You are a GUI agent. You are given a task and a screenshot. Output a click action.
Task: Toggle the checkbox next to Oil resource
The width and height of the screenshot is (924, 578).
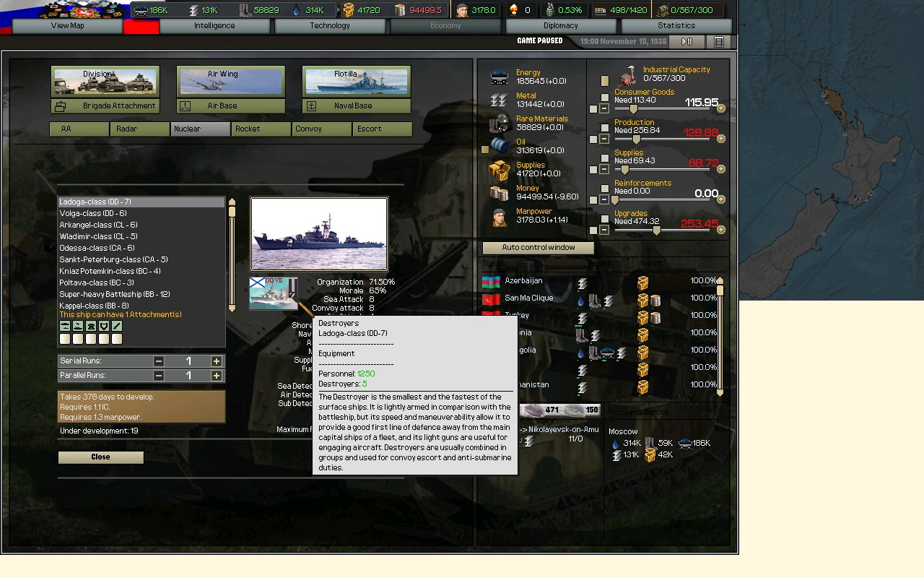tap(485, 150)
